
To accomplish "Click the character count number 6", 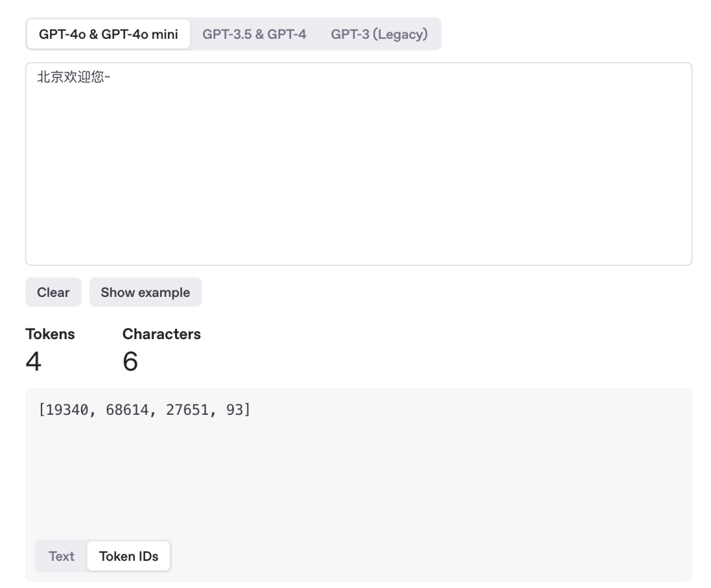I will 130,361.
